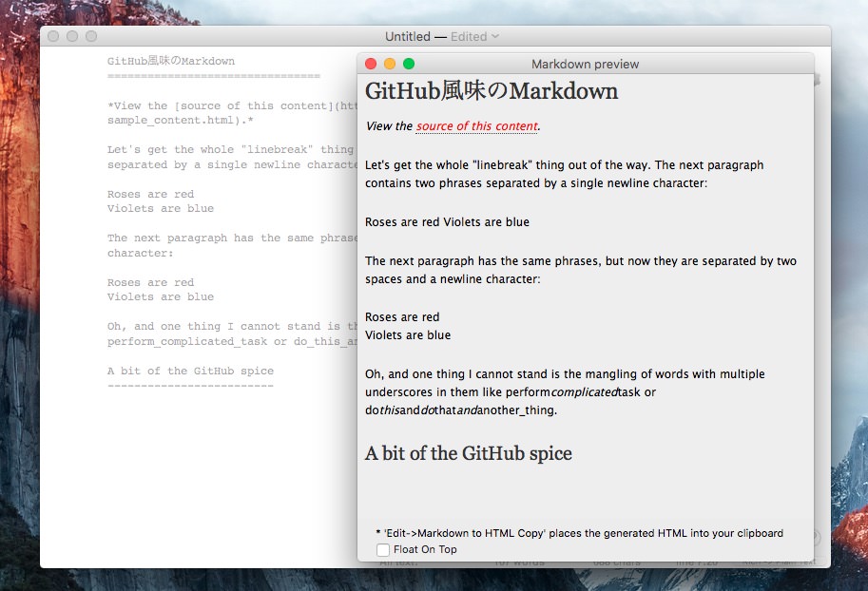The width and height of the screenshot is (868, 591).
Task: Click the 'Markdown preview' window title bar
Action: 585,64
